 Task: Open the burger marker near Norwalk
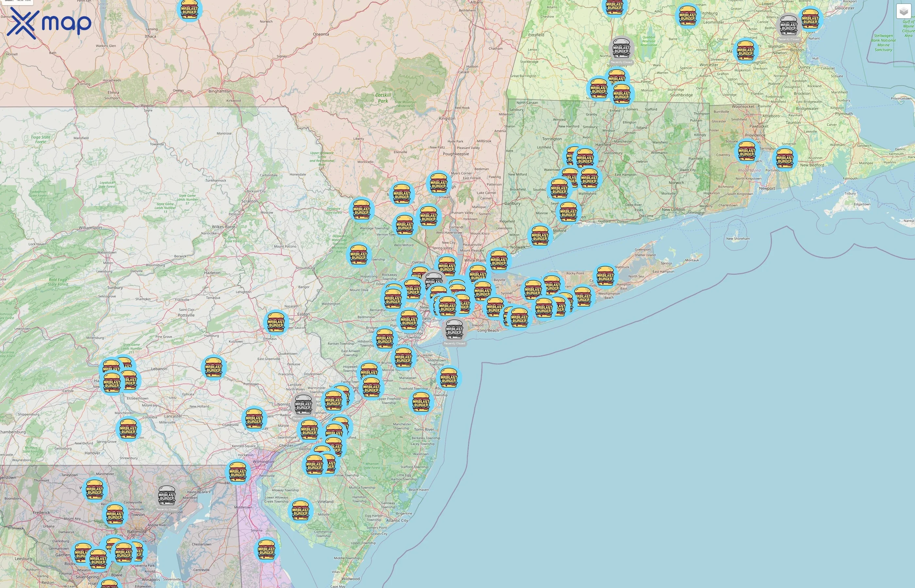click(540, 236)
